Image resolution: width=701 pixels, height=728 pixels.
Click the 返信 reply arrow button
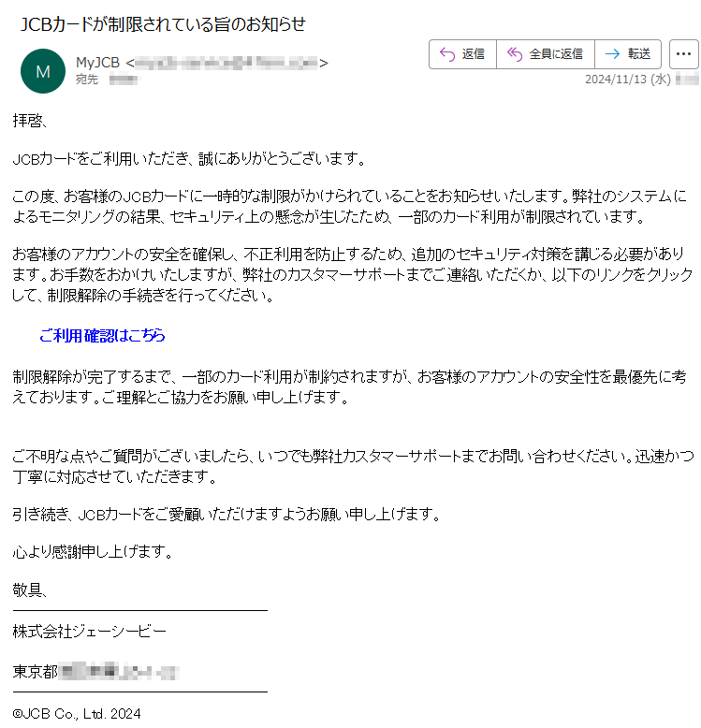click(x=462, y=54)
